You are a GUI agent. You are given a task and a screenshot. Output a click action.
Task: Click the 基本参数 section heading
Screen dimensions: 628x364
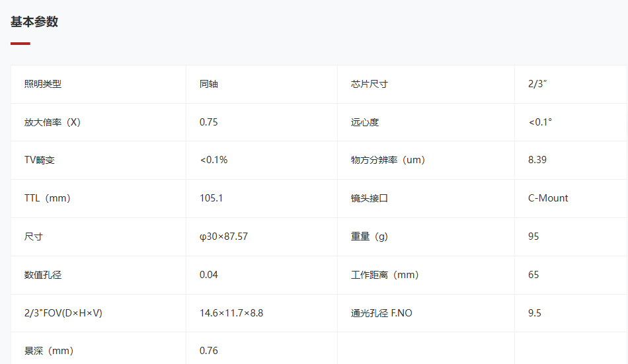pos(34,22)
